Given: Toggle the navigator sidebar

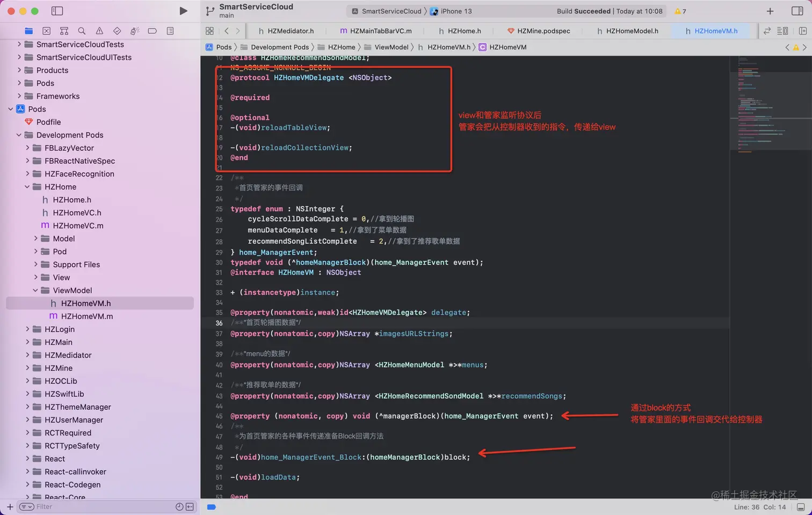Looking at the screenshot, I should tap(57, 11).
